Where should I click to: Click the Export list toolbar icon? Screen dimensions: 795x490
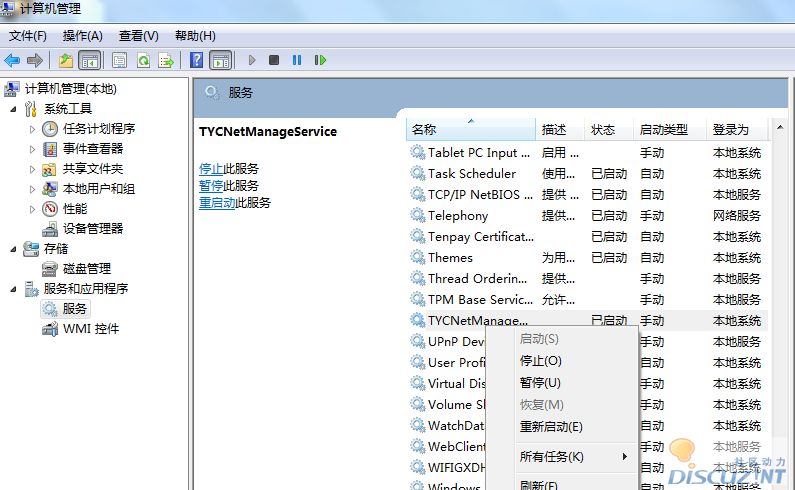pos(166,60)
